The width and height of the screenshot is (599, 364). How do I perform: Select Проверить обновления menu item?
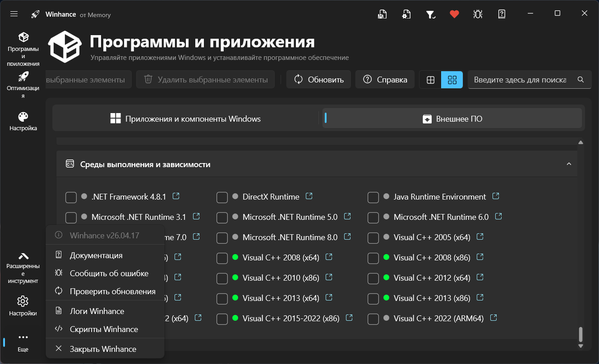click(105, 291)
